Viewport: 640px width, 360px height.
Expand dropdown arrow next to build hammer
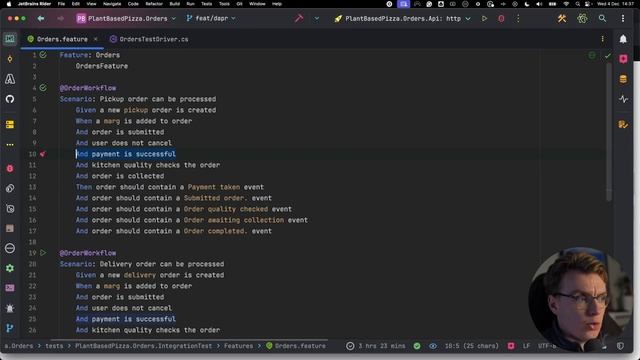point(316,18)
